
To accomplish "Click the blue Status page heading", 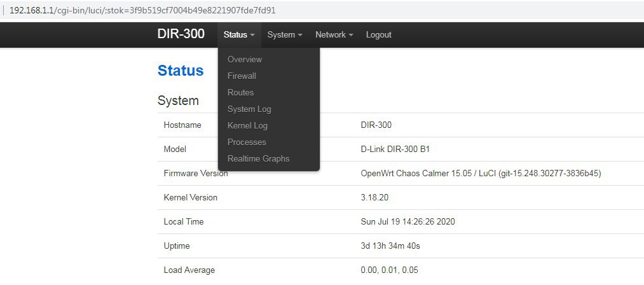I will coord(181,71).
